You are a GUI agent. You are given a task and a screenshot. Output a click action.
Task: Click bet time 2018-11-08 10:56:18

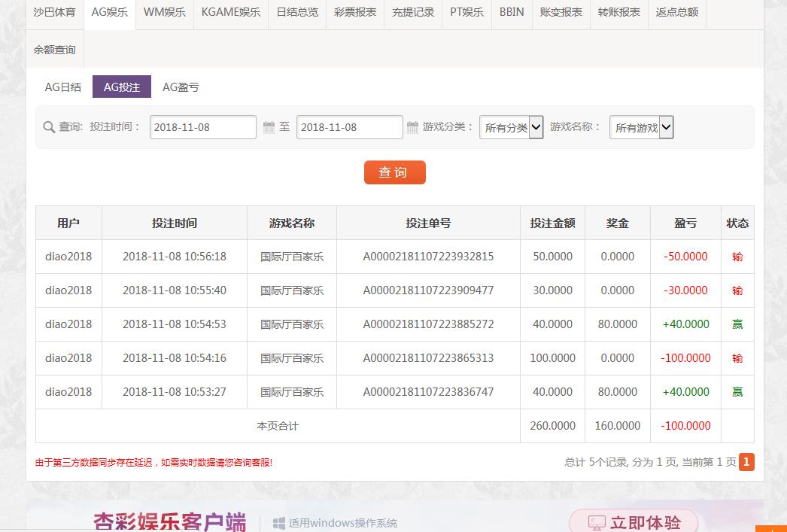click(174, 257)
